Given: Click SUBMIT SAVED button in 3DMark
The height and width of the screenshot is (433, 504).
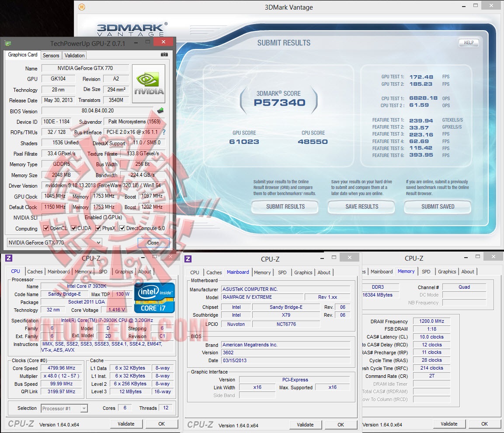Looking at the screenshot, I should [438, 206].
